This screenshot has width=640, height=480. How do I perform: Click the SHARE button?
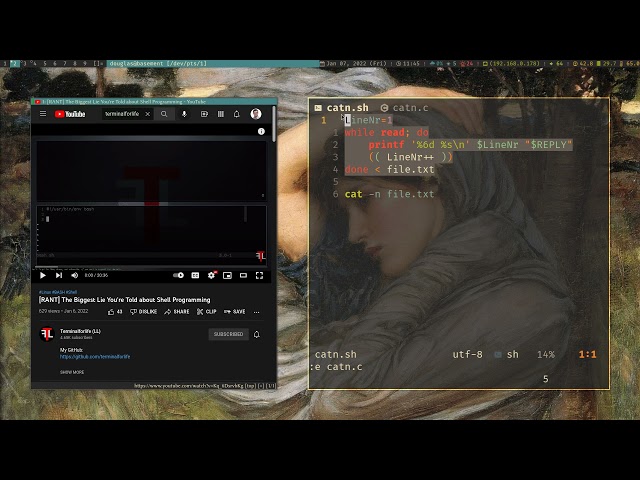tap(177, 312)
